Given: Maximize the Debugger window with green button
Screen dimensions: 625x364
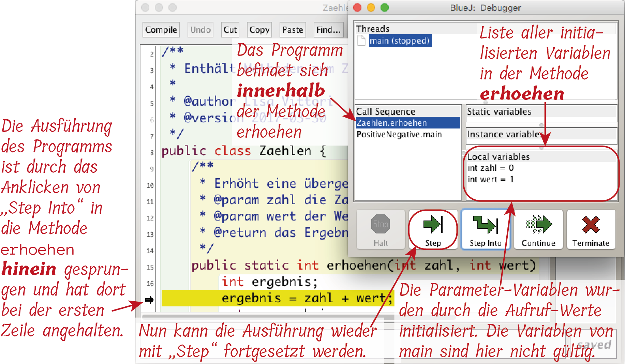Looking at the screenshot, I should [385, 7].
